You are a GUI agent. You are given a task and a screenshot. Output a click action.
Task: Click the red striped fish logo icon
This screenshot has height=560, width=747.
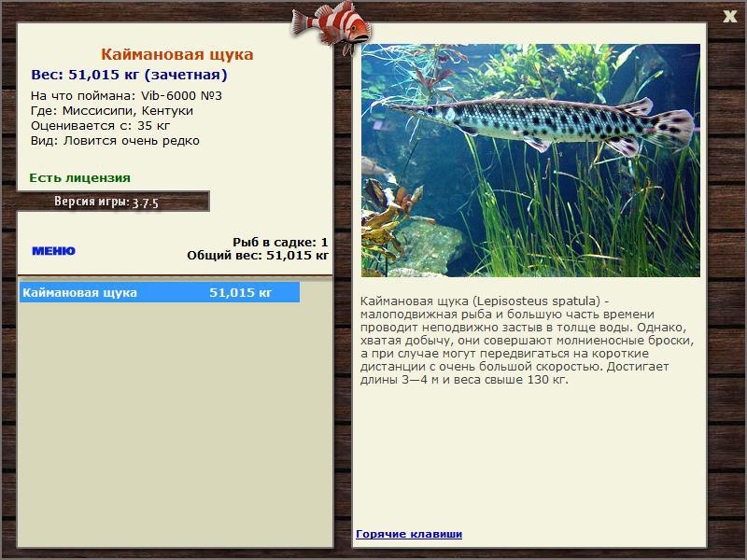pyautogui.click(x=331, y=26)
